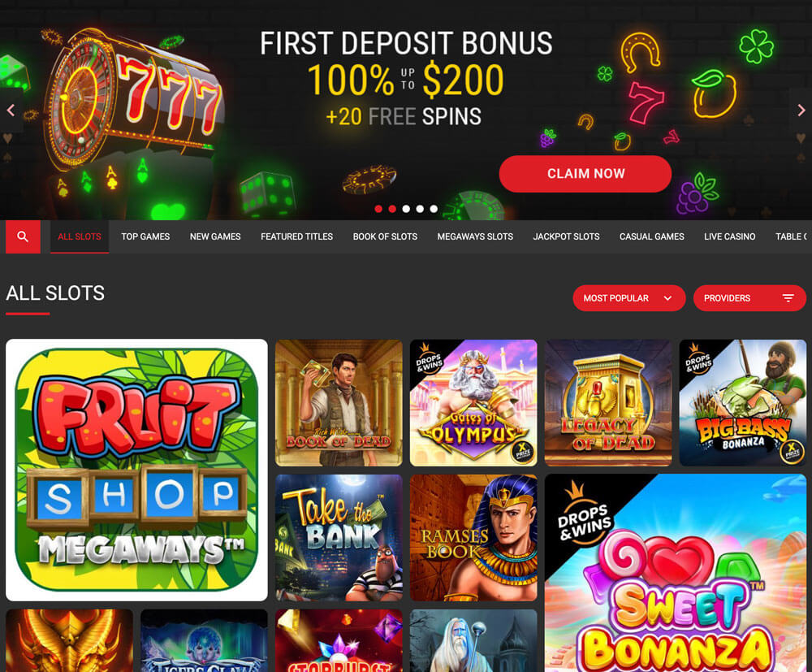Screen dimensions: 812x672
Task: Expand the Most Popular sort dropdown
Action: pyautogui.click(x=629, y=298)
